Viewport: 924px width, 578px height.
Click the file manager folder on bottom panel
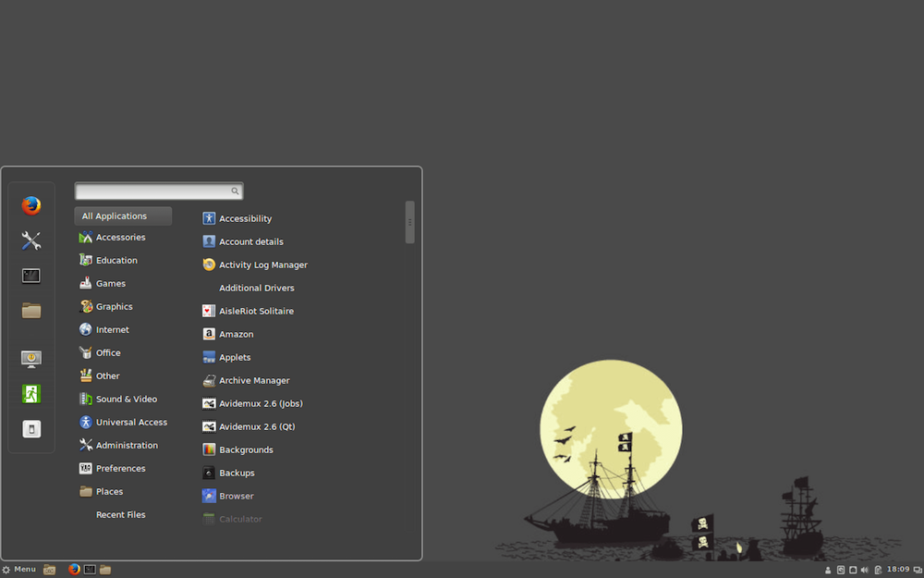tap(105, 569)
